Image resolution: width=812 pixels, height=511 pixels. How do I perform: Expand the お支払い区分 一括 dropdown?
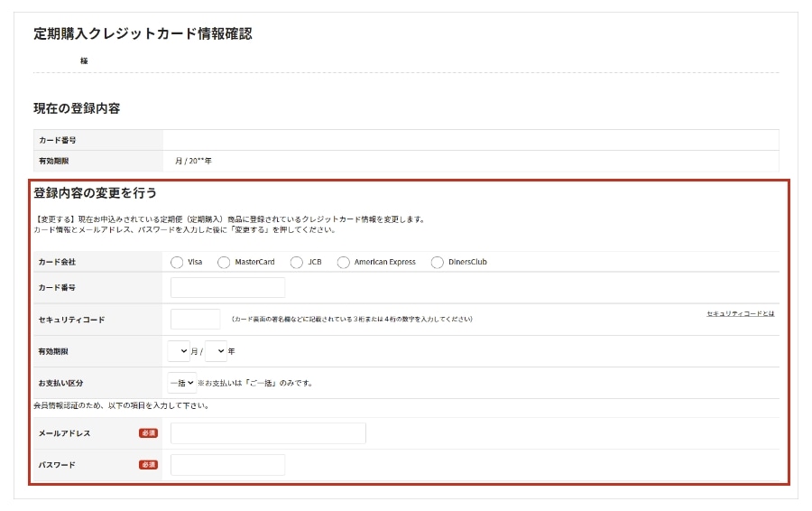181,383
